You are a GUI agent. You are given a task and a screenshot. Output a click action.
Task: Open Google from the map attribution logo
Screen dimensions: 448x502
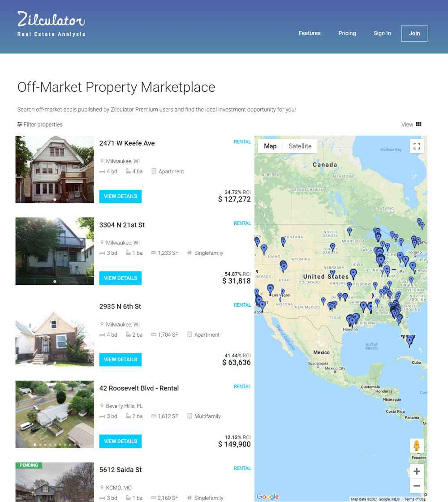[267, 497]
